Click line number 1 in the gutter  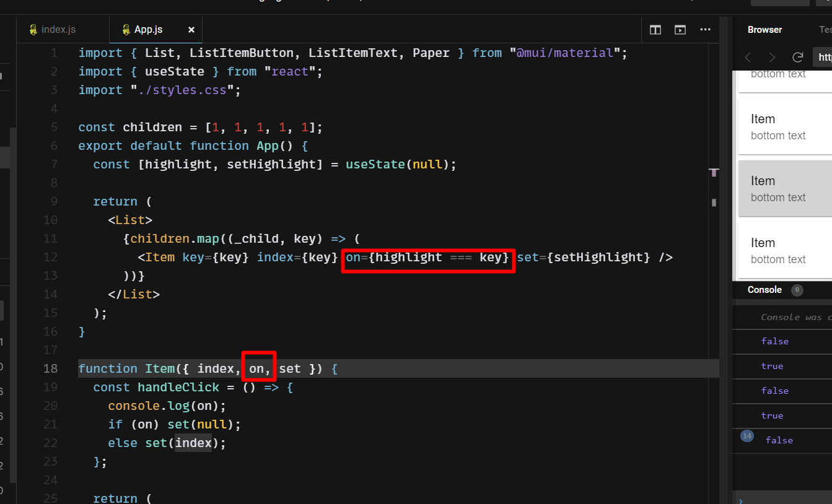(54, 53)
